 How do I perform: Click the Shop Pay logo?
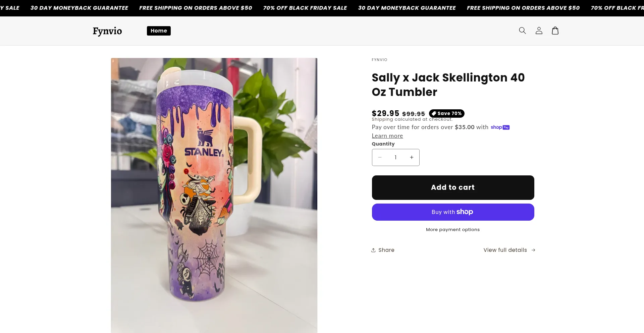(500, 127)
